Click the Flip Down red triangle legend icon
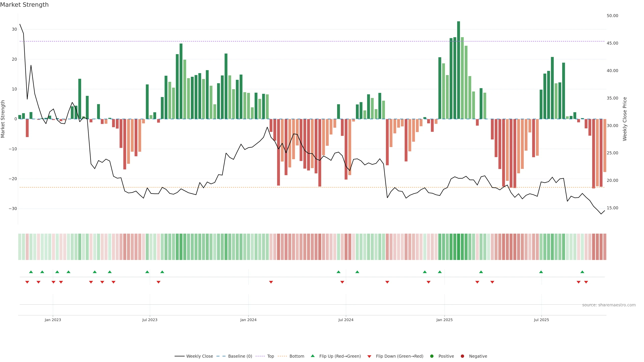The image size is (644, 362). (369, 356)
